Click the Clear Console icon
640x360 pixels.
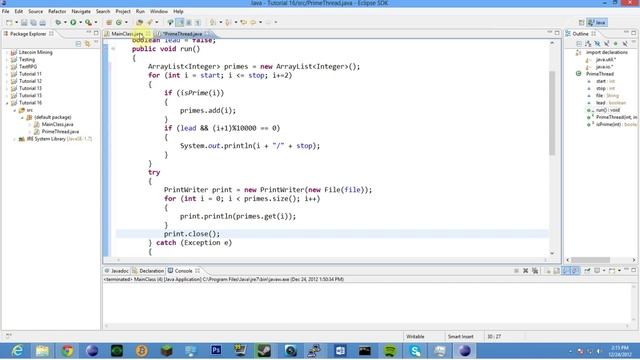[x=548, y=271]
